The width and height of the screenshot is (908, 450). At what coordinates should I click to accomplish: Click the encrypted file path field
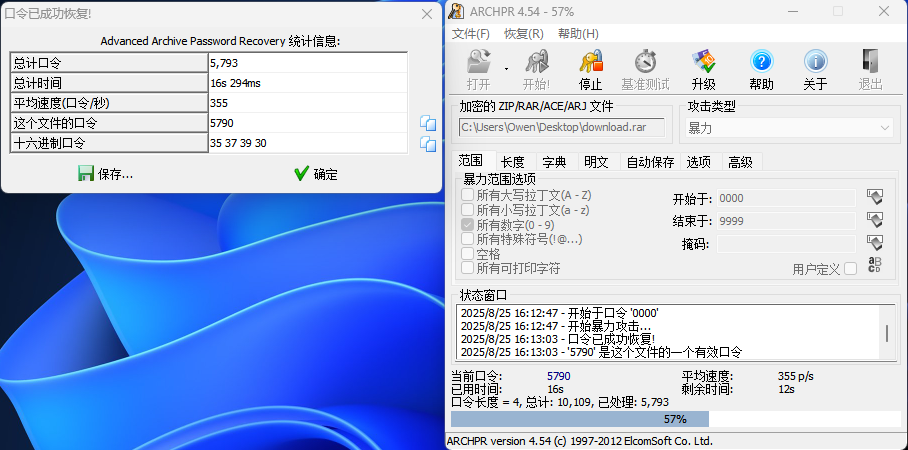562,127
